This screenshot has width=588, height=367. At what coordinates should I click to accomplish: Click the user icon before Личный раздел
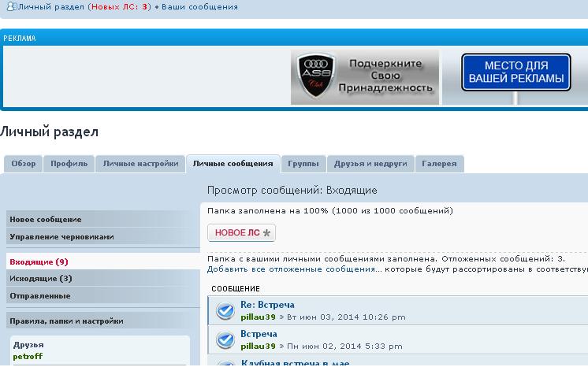tap(11, 6)
